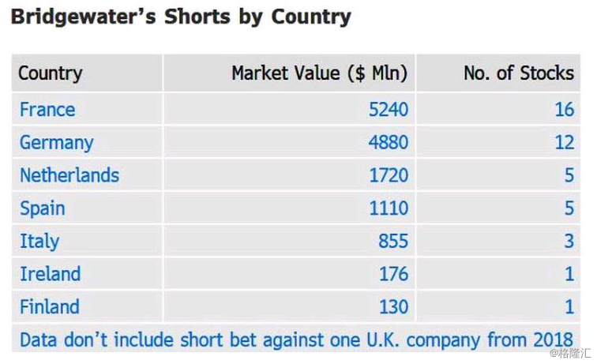Click the Market Value ($ Mln) header

[x=320, y=74]
